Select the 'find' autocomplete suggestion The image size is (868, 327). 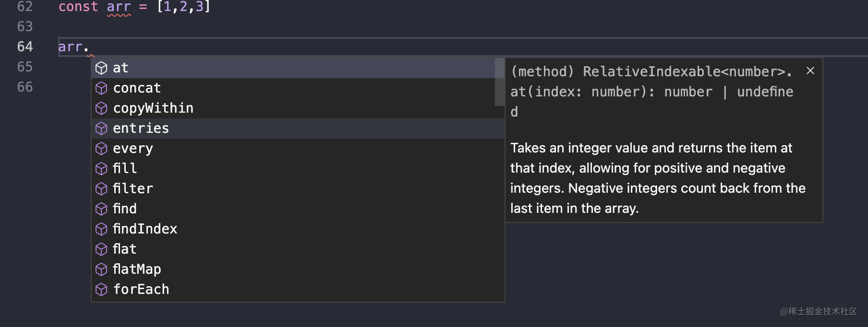click(125, 209)
